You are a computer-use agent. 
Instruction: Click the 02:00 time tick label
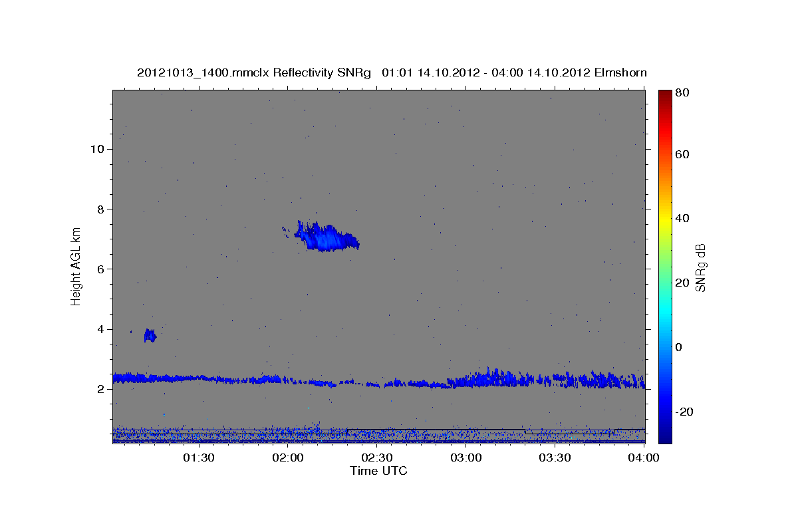[x=288, y=458]
